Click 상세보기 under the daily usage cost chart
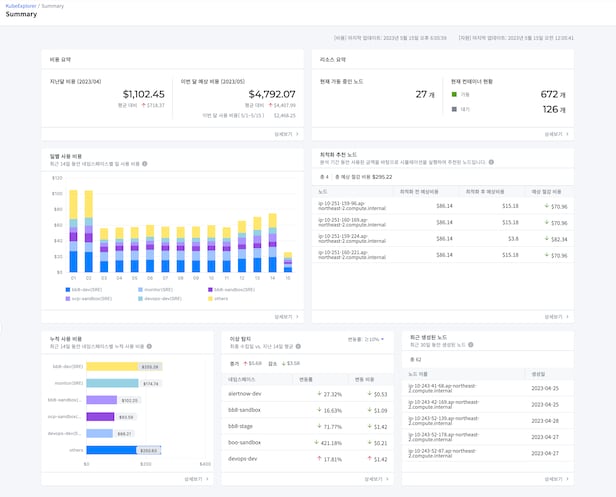The width and height of the screenshot is (616, 497). click(x=281, y=316)
